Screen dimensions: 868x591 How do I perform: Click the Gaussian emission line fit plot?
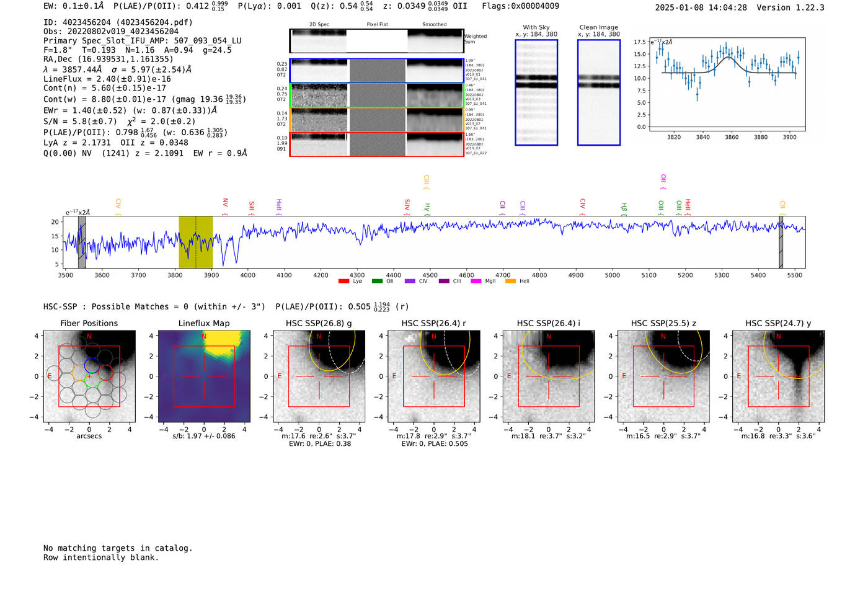tap(727, 84)
